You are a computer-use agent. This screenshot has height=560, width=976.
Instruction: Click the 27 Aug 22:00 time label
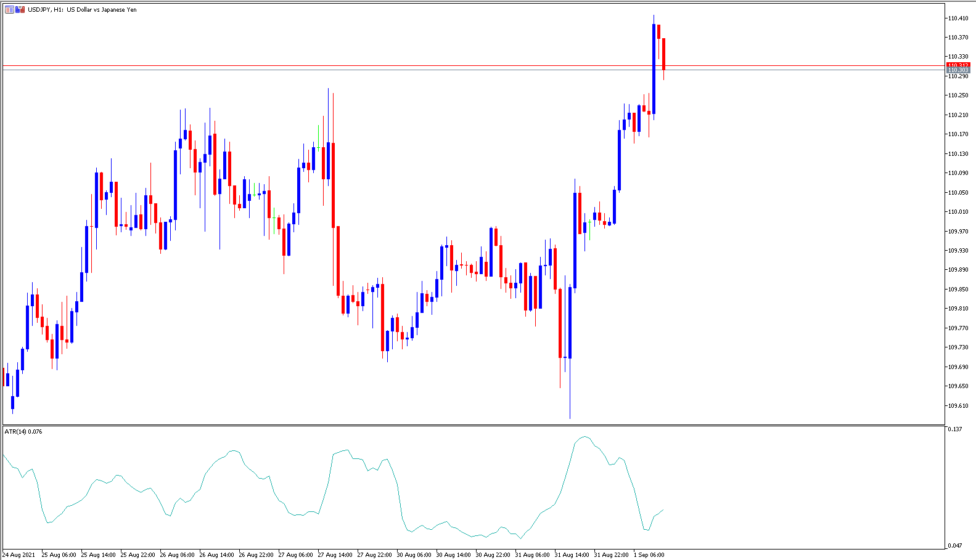pyautogui.click(x=374, y=555)
